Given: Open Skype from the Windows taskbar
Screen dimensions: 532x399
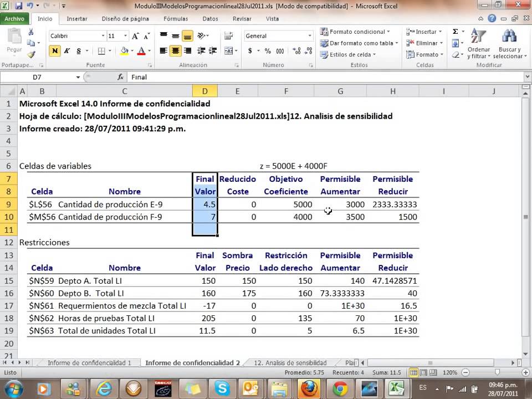Looking at the screenshot, I should coord(222,388).
